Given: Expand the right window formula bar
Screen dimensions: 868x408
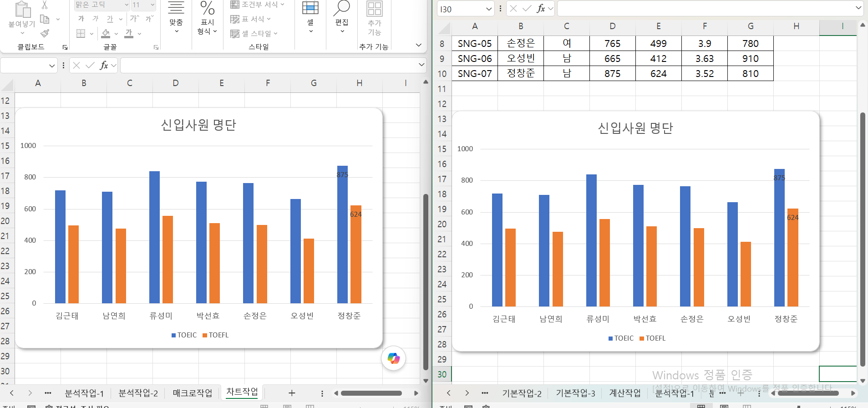Looking at the screenshot, I should pos(858,8).
